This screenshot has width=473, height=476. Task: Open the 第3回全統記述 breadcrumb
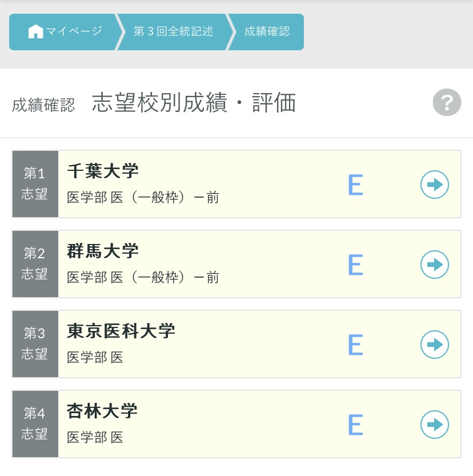174,31
